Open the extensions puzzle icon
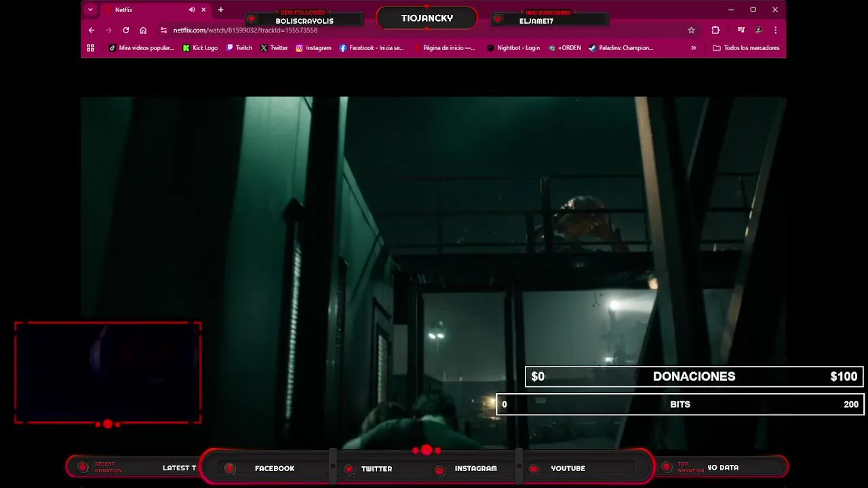Screen dimensions: 868x488 [715, 30]
